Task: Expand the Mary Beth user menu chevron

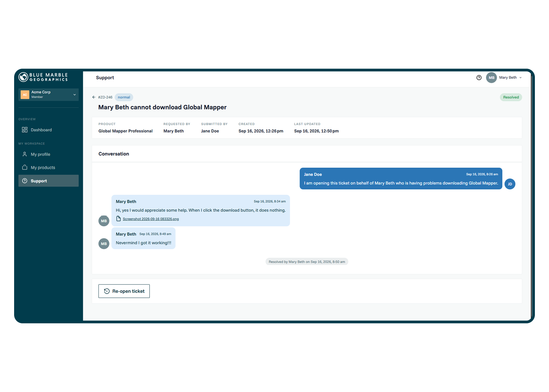Action: (520, 78)
